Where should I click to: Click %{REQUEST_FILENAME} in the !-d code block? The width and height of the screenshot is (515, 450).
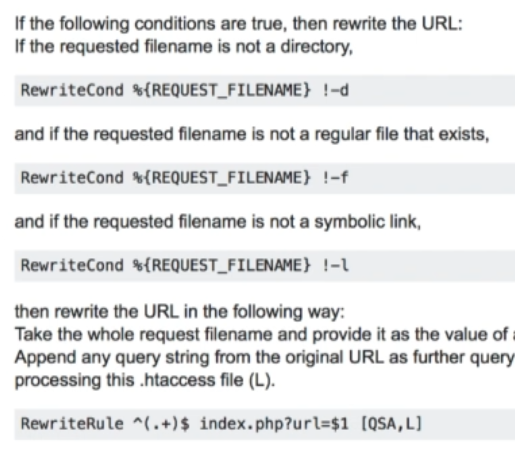point(222,90)
